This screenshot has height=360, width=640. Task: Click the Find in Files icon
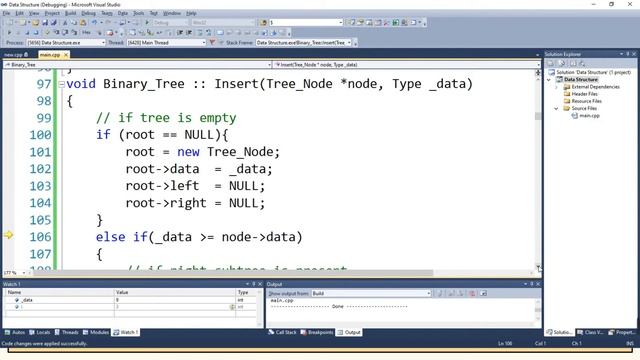click(263, 22)
